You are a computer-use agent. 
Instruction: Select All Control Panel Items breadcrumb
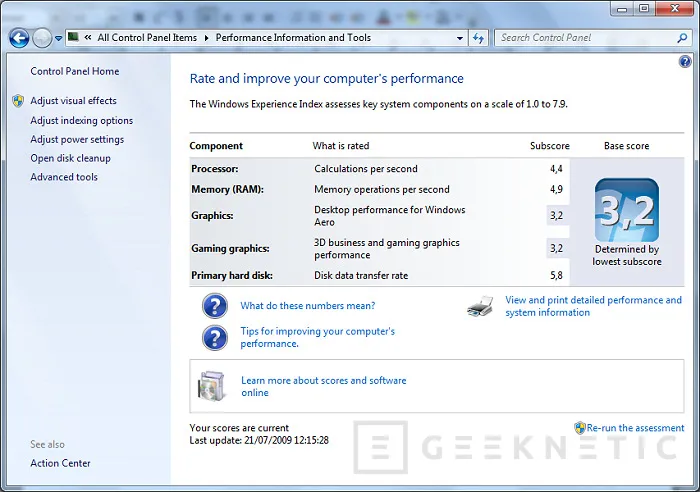click(x=147, y=38)
